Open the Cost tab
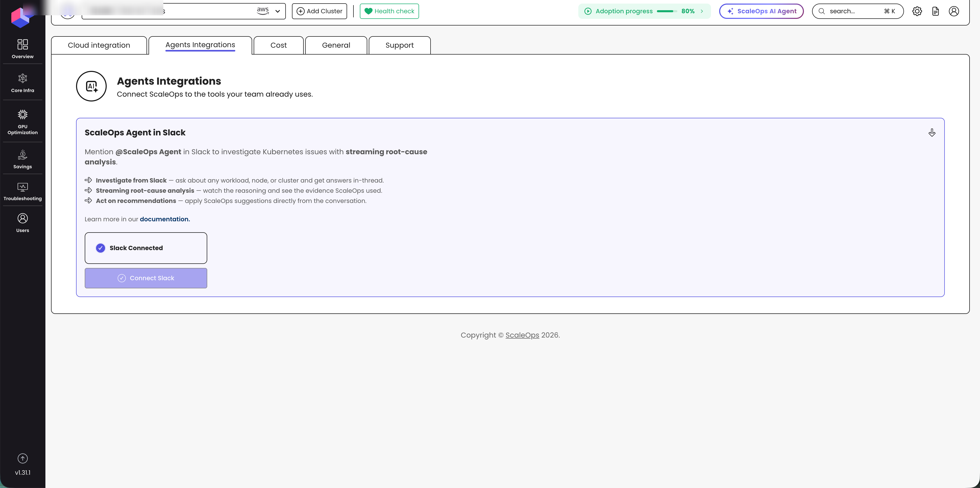Image resolution: width=980 pixels, height=488 pixels. coord(278,45)
